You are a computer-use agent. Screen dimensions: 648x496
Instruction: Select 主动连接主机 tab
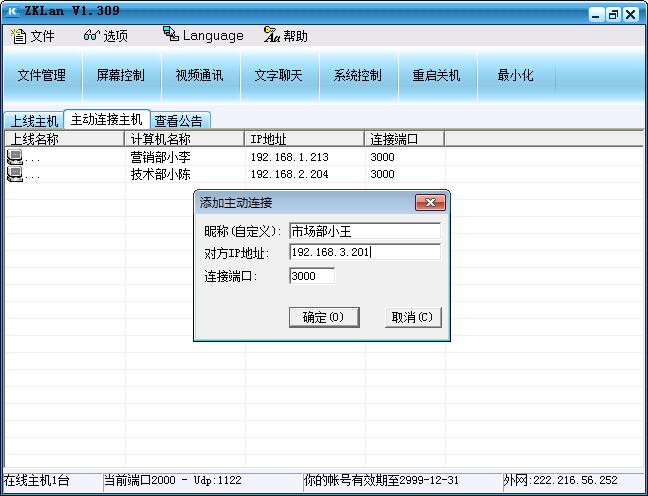pyautogui.click(x=107, y=120)
